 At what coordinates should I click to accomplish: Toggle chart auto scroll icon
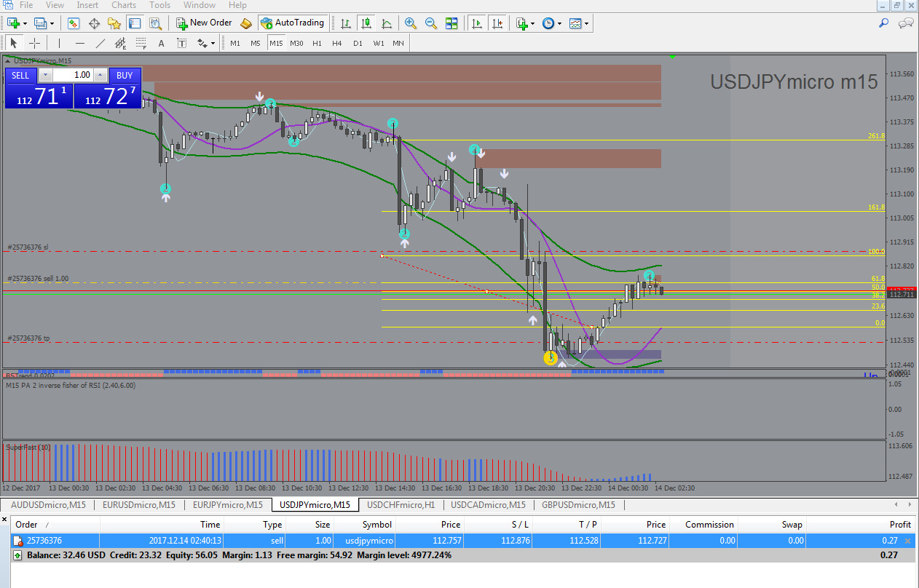477,23
